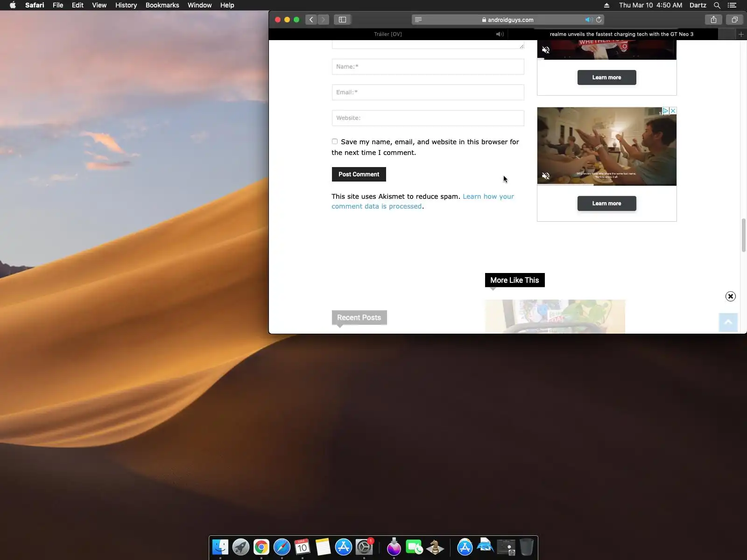Open the View menu
The width and height of the screenshot is (747, 560).
click(x=99, y=5)
